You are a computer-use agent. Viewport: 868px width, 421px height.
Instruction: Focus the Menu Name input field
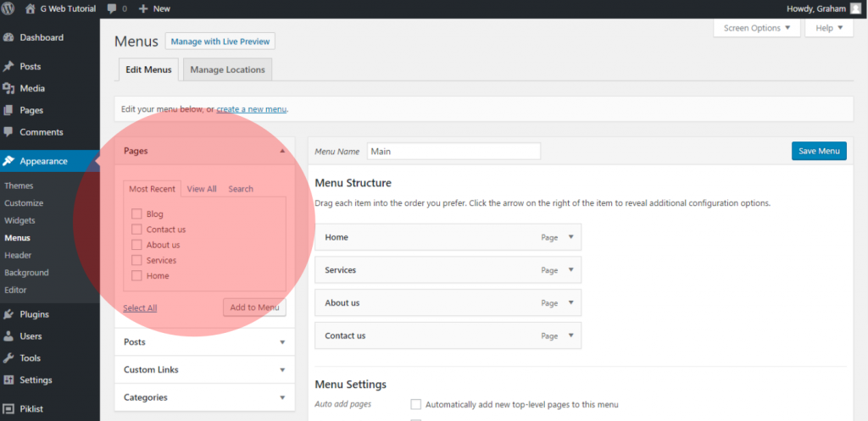coord(454,151)
